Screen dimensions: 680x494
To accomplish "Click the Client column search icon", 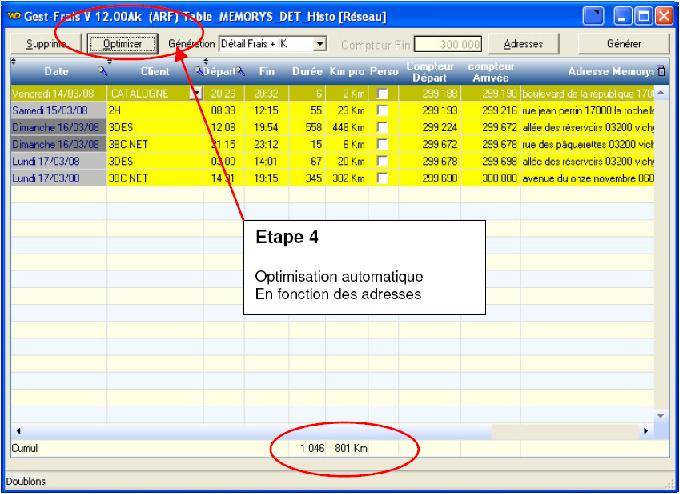I will point(199,71).
